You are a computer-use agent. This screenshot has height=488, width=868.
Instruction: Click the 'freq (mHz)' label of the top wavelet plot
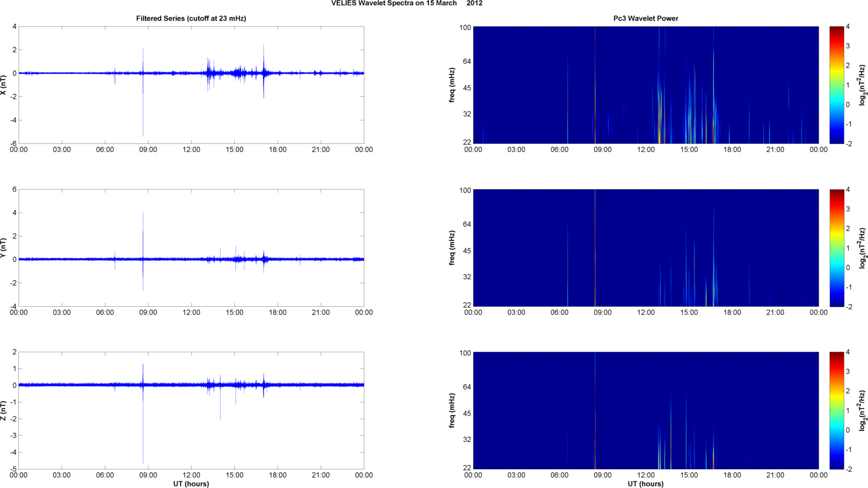[x=452, y=85]
